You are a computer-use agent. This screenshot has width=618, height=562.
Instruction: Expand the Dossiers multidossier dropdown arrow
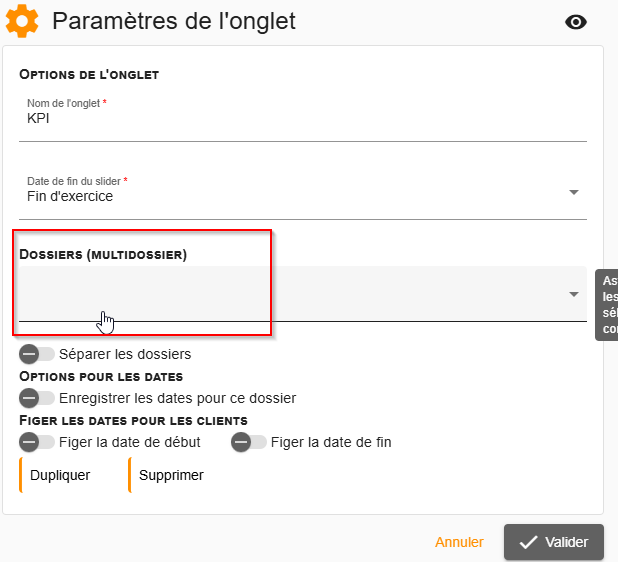574,294
